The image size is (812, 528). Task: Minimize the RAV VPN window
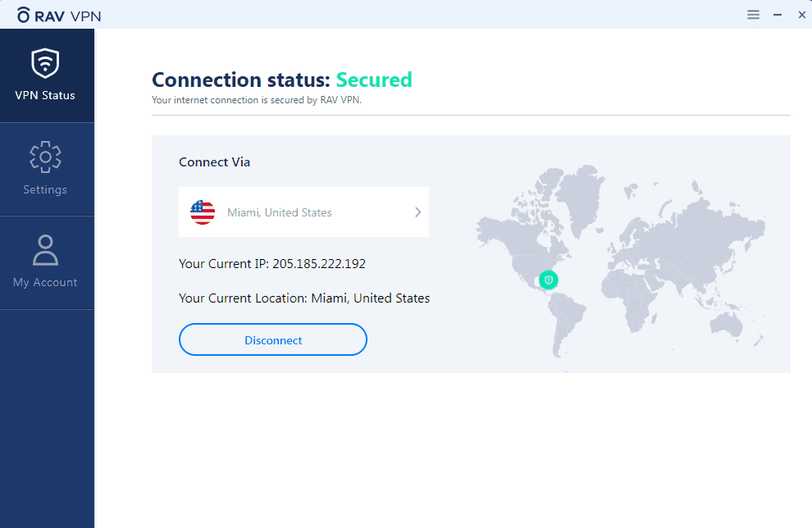pyautogui.click(x=778, y=15)
